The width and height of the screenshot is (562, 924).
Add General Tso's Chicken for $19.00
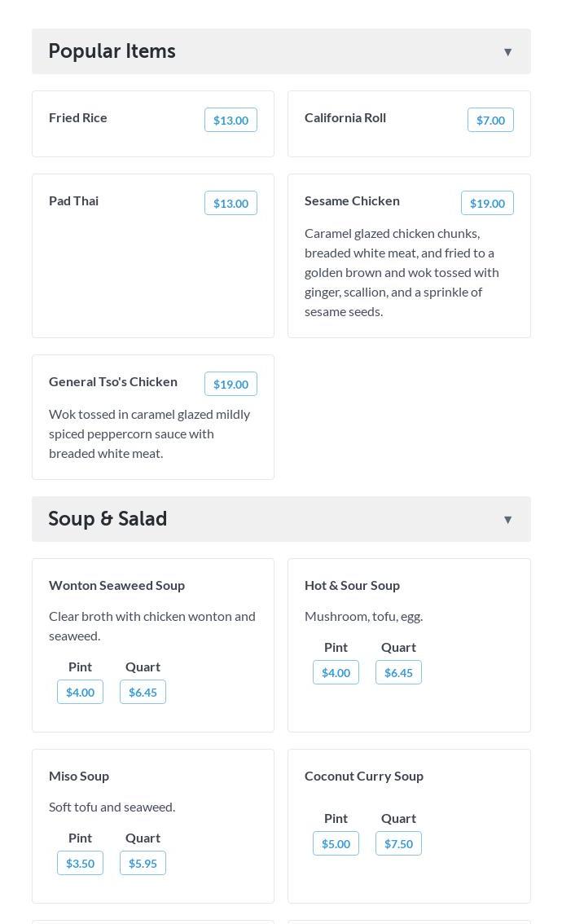click(x=231, y=385)
